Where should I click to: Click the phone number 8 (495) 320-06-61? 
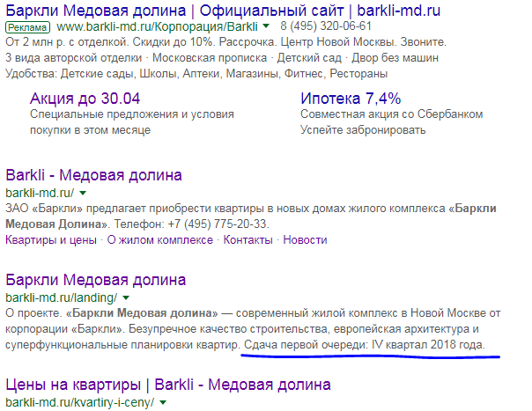(326, 26)
